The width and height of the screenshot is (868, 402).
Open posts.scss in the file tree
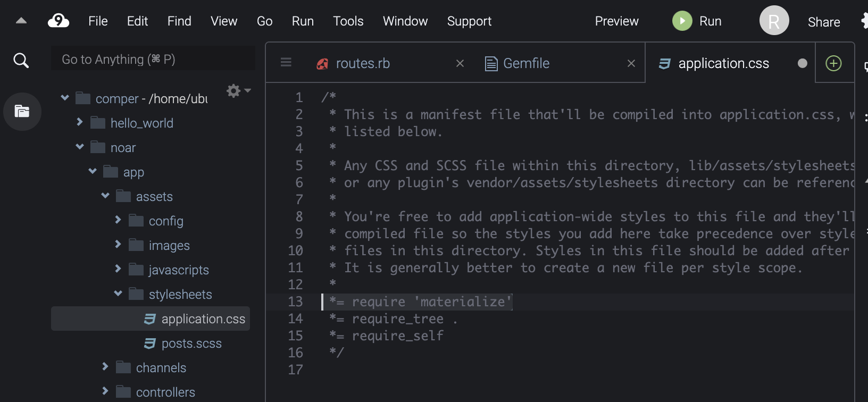tap(191, 344)
